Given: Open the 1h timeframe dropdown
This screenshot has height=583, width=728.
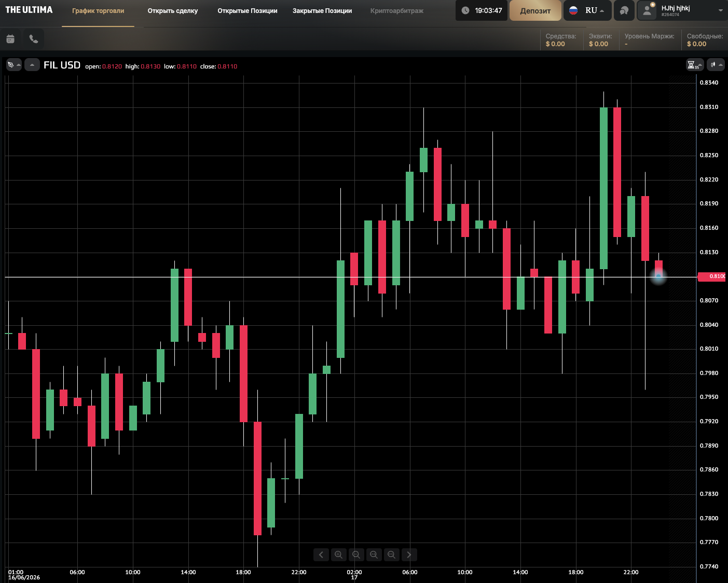Looking at the screenshot, I should [694, 65].
